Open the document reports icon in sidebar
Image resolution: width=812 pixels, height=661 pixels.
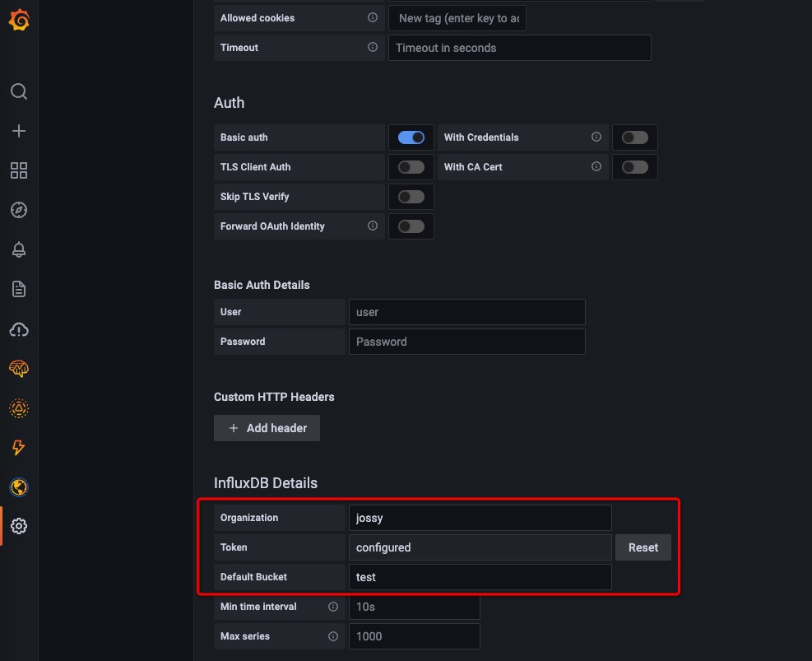pyautogui.click(x=19, y=289)
